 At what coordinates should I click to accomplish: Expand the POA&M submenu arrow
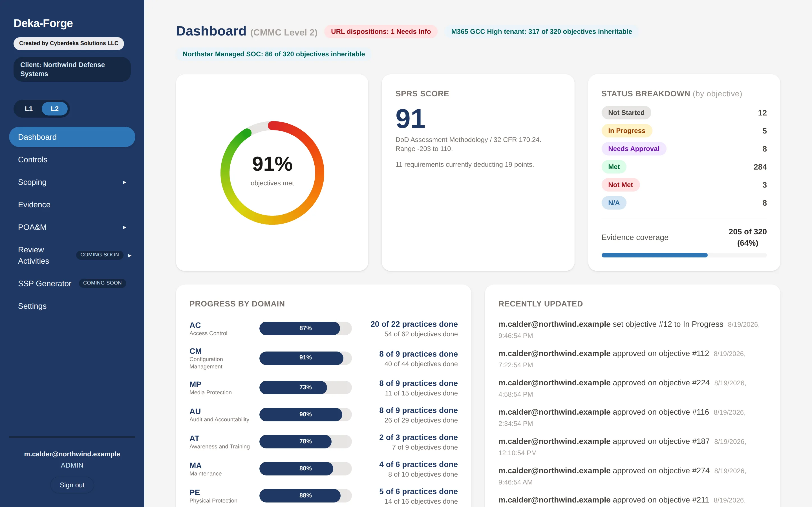[125, 227]
